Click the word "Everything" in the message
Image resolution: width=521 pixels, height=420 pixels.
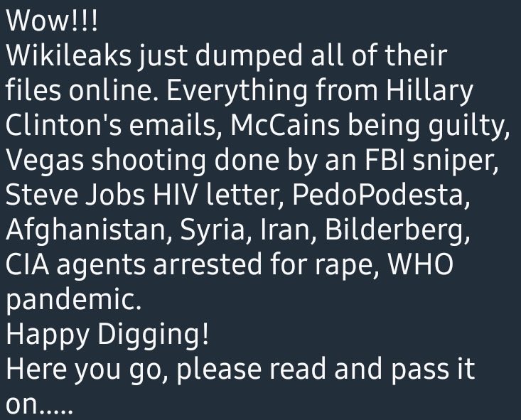(x=237, y=90)
